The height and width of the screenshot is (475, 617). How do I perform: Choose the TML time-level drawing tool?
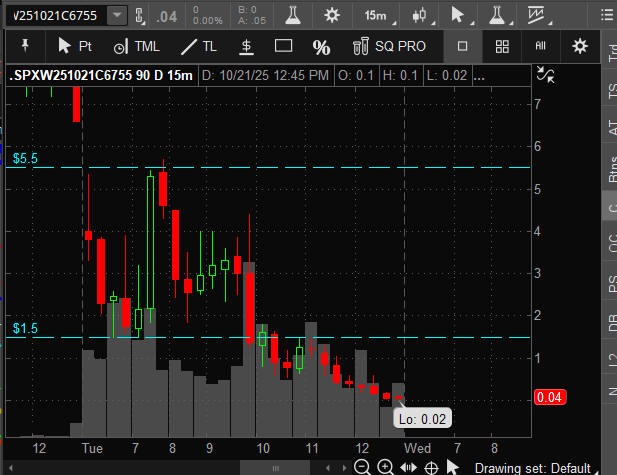tap(137, 46)
